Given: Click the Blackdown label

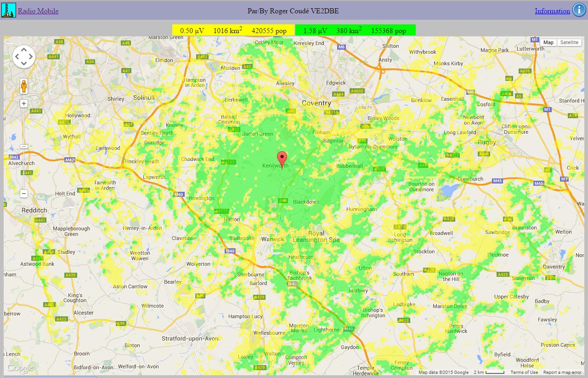Looking at the screenshot, I should (x=306, y=202).
